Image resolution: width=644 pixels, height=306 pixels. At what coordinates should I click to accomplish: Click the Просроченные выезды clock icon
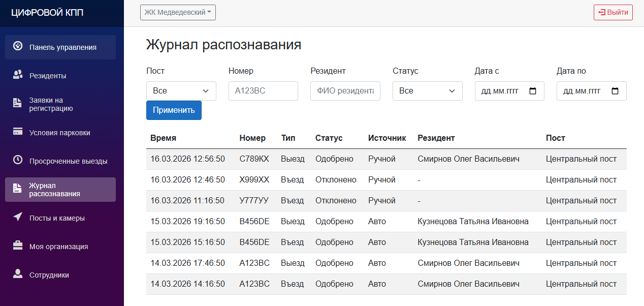[x=18, y=160]
